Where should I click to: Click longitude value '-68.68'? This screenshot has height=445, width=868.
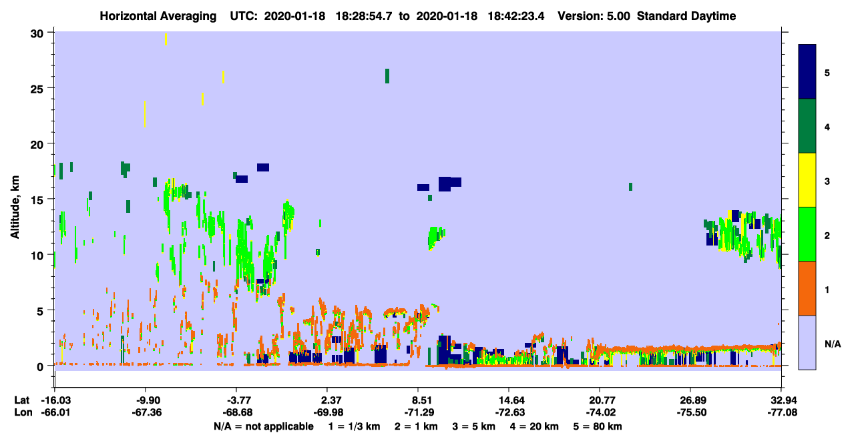(x=236, y=413)
